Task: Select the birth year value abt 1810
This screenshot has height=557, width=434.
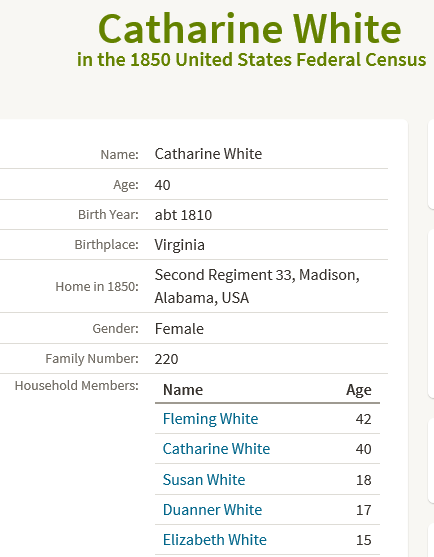Action: (x=183, y=215)
